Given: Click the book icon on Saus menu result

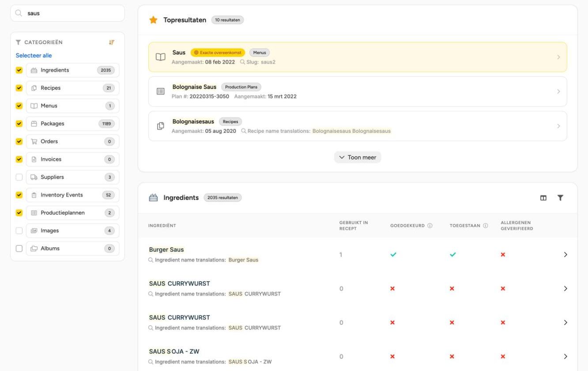Looking at the screenshot, I should [161, 57].
